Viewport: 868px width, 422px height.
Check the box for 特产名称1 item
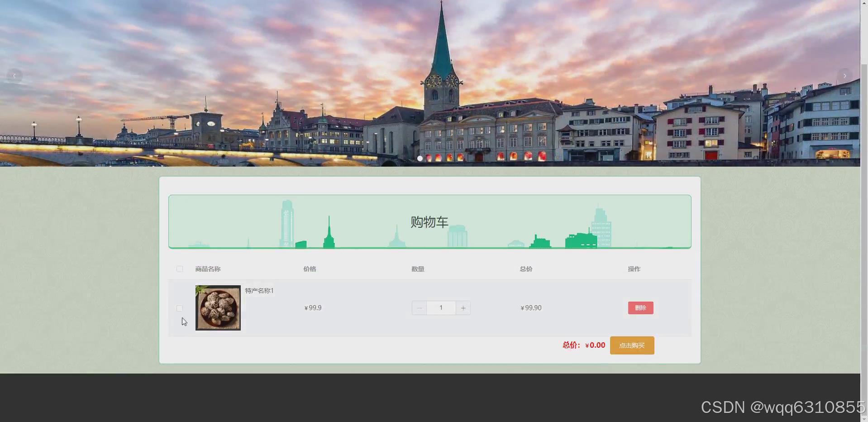coord(180,308)
